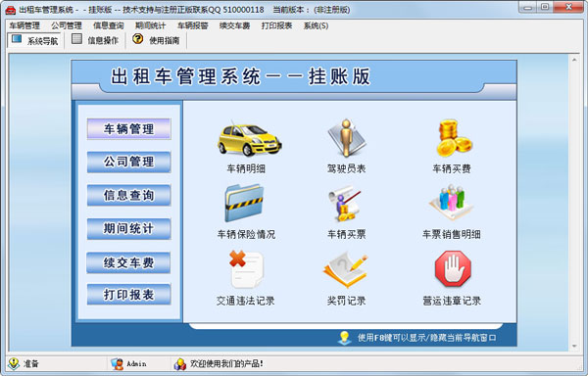Maximize the application window
This screenshot has height=376, width=588.
pyautogui.click(x=545, y=7)
